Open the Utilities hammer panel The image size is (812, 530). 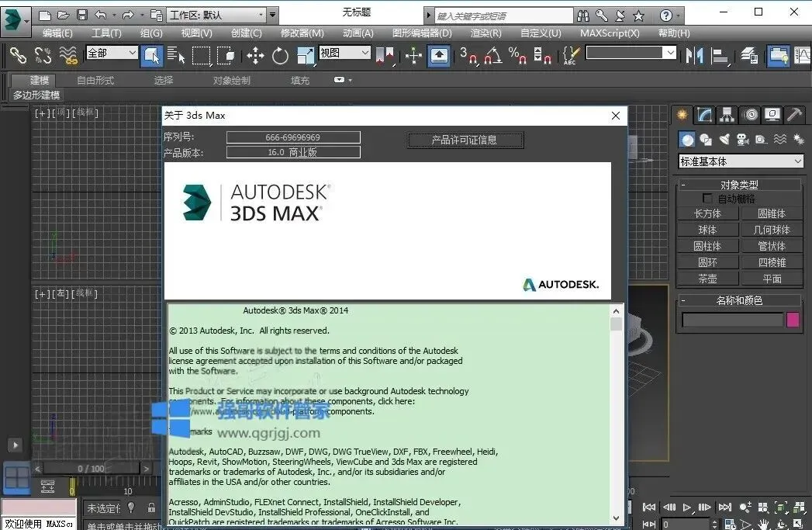pos(794,115)
